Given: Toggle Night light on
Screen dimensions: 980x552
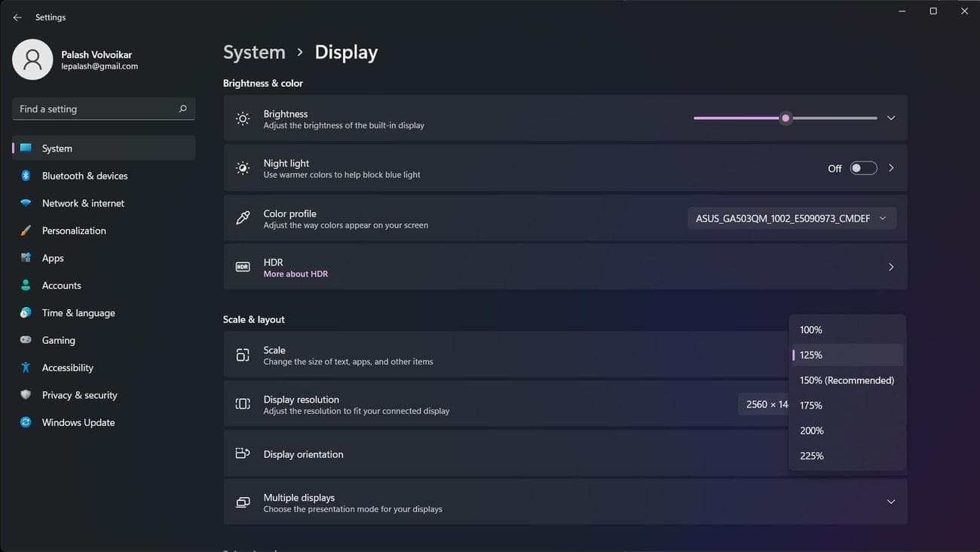Looking at the screenshot, I should (x=862, y=167).
